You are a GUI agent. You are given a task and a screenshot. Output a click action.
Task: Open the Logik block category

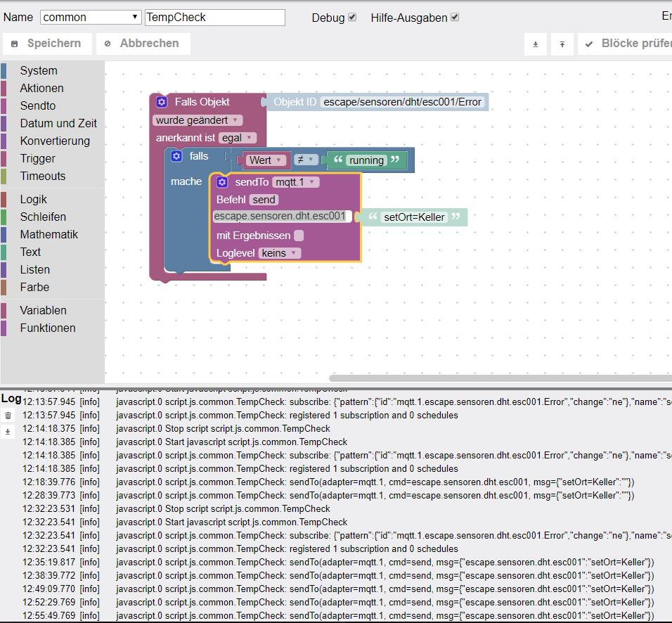point(34,200)
